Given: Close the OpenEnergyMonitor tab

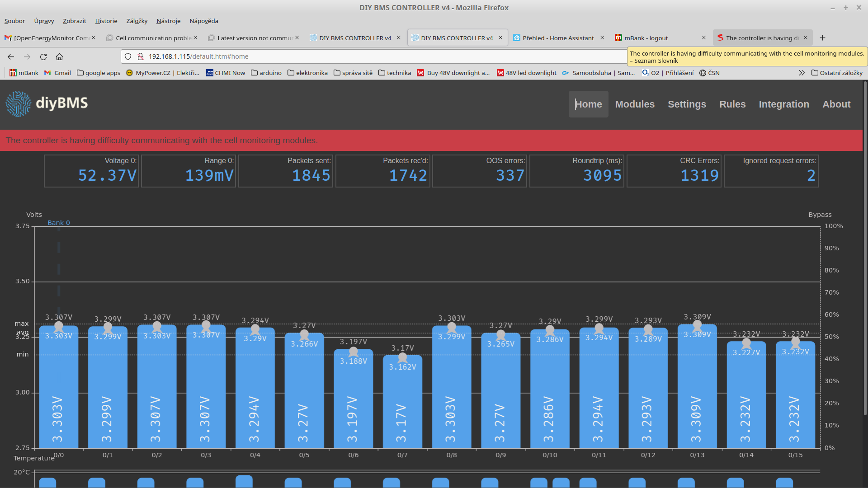Looking at the screenshot, I should (x=94, y=38).
